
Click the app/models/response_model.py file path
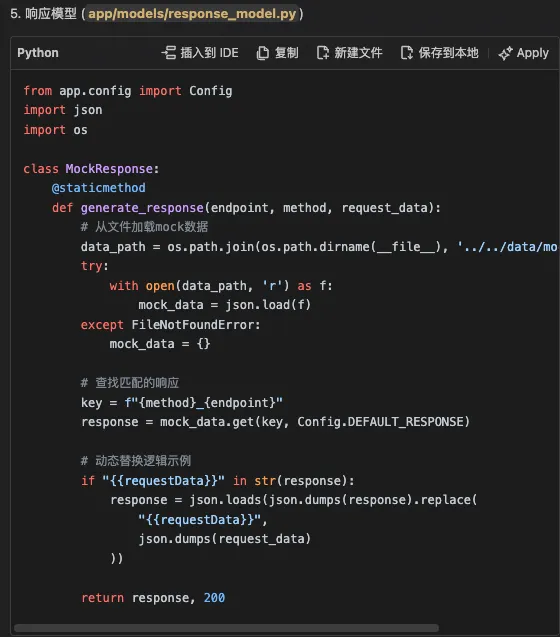coord(192,14)
